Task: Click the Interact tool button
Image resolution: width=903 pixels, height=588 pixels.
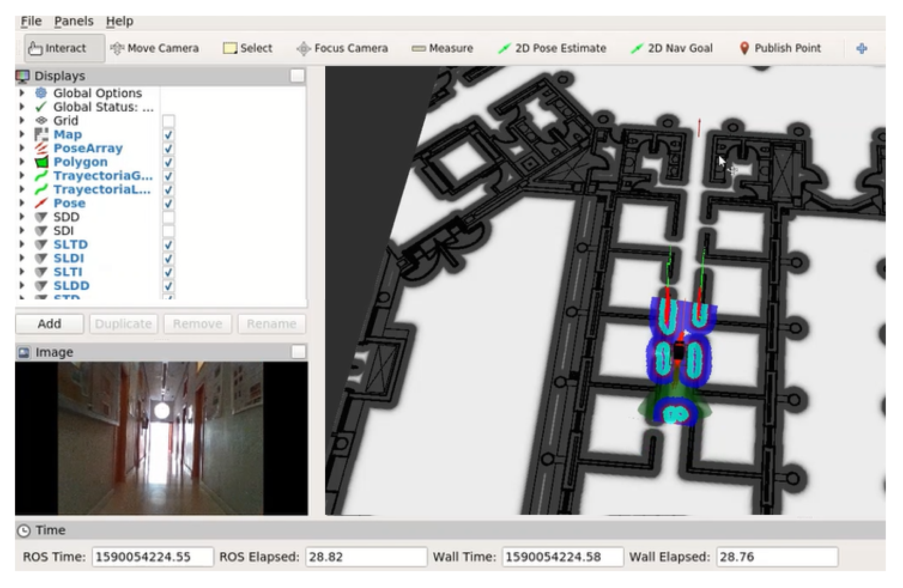Action: pos(57,48)
